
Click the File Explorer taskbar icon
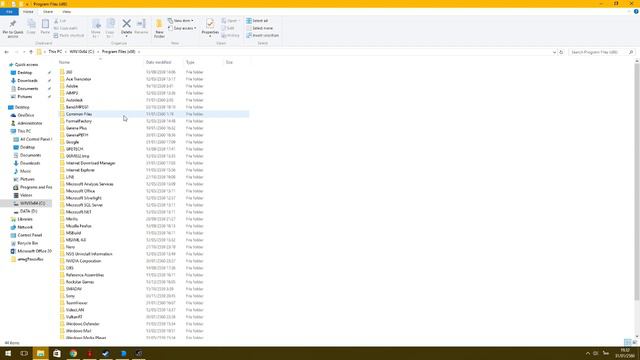pos(40,353)
